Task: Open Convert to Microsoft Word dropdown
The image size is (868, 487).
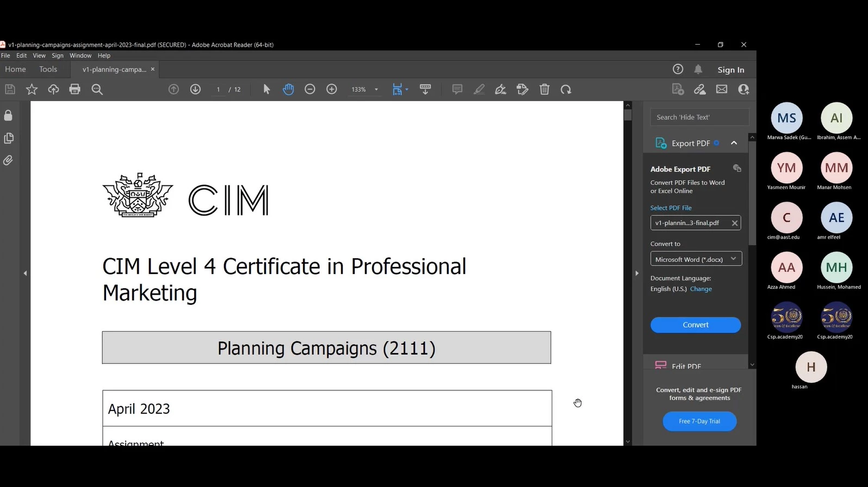Action: [696, 259]
